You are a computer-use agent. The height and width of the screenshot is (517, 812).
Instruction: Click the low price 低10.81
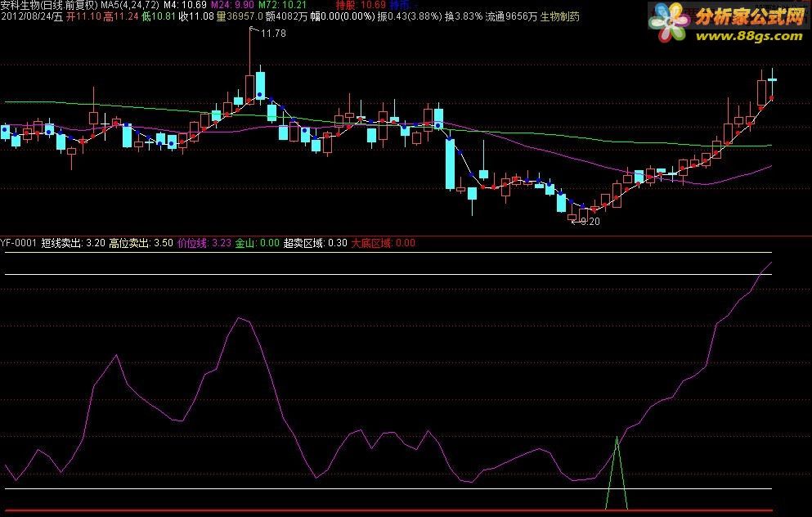pyautogui.click(x=159, y=16)
